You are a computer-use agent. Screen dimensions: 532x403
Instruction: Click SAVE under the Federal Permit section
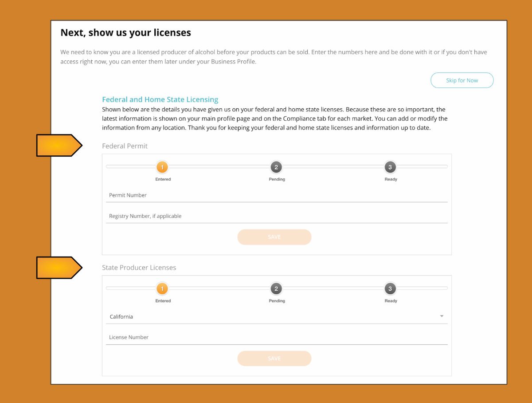(274, 237)
